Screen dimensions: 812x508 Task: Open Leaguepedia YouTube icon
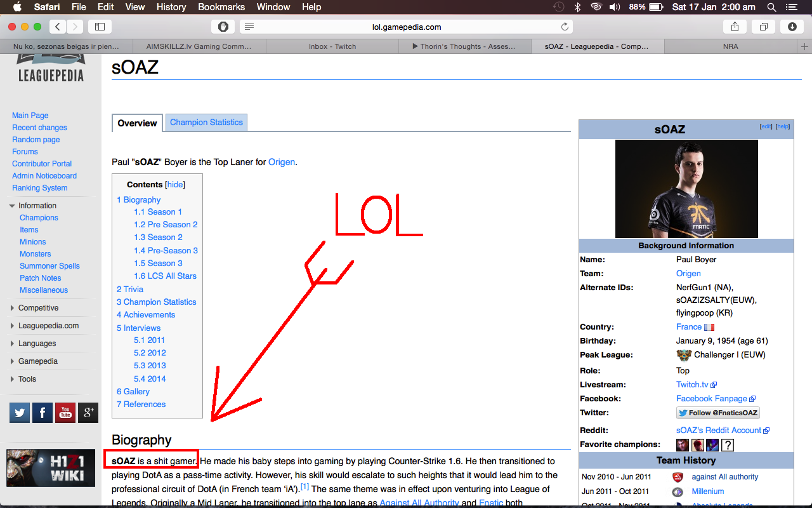65,413
